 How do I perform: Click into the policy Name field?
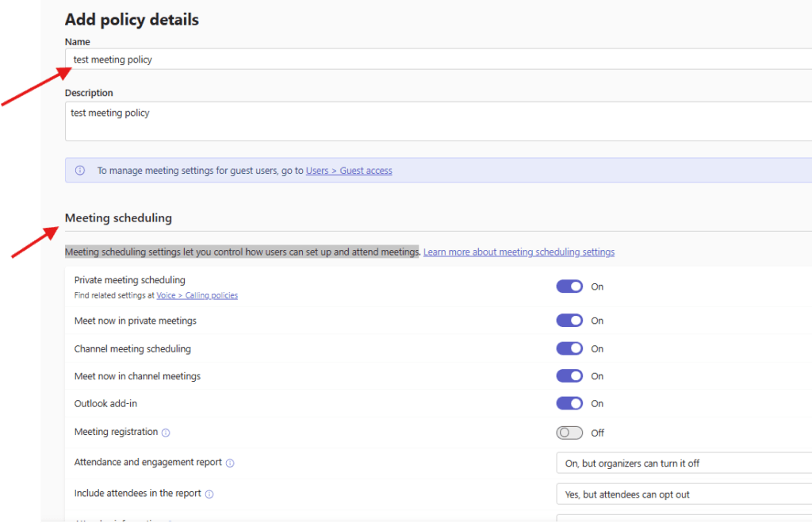436,60
